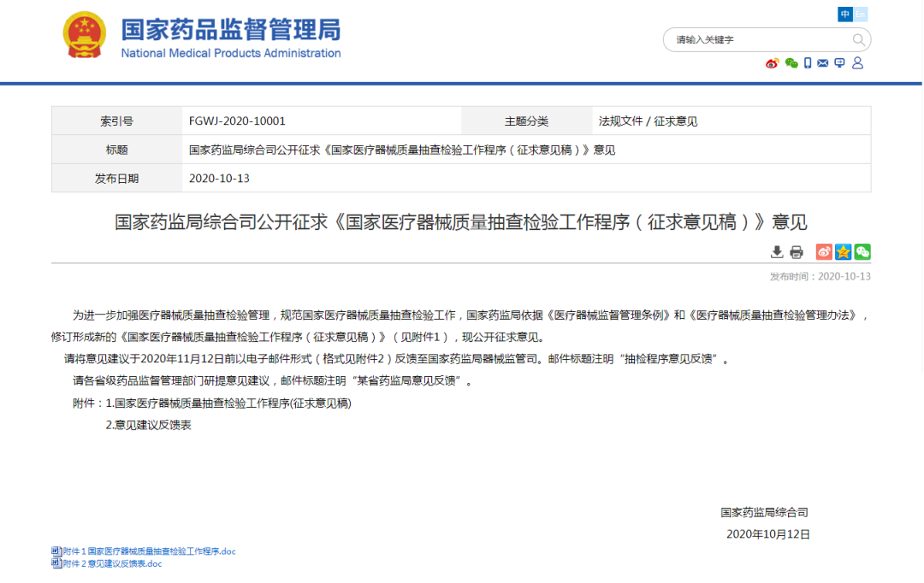Click the body line 1.国家医疗器械质量抽查检验工作程序(征求意见稿)

point(228,403)
